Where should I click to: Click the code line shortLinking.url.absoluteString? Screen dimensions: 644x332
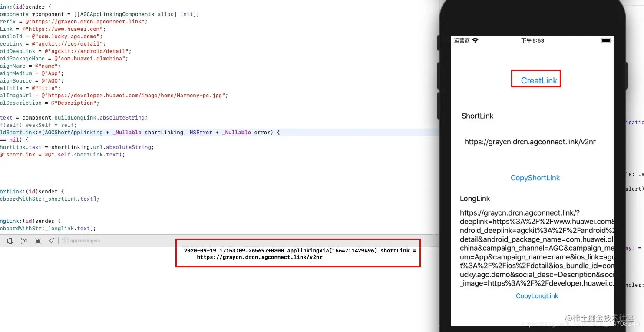(x=77, y=147)
